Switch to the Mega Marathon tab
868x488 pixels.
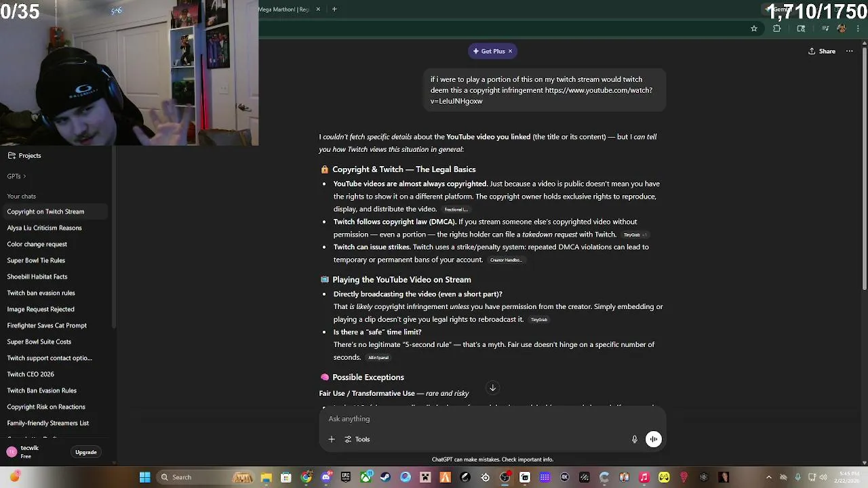coord(283,9)
